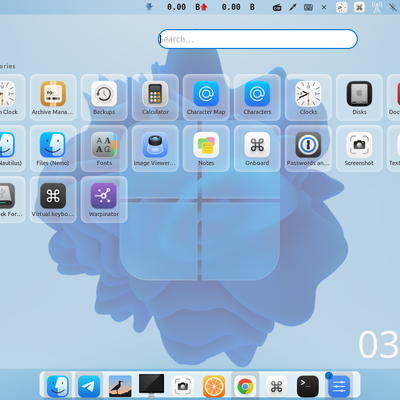Launch the Fonts viewer
400x400 pixels.
tap(104, 148)
